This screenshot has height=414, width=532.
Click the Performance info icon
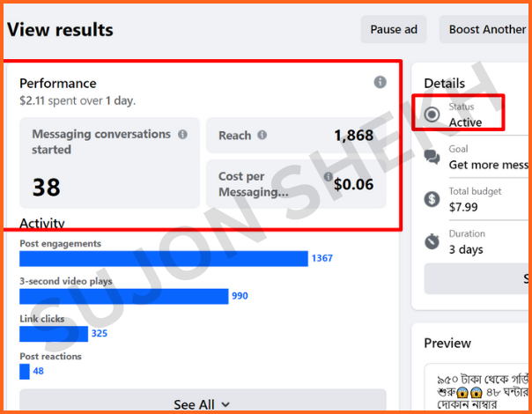[380, 82]
